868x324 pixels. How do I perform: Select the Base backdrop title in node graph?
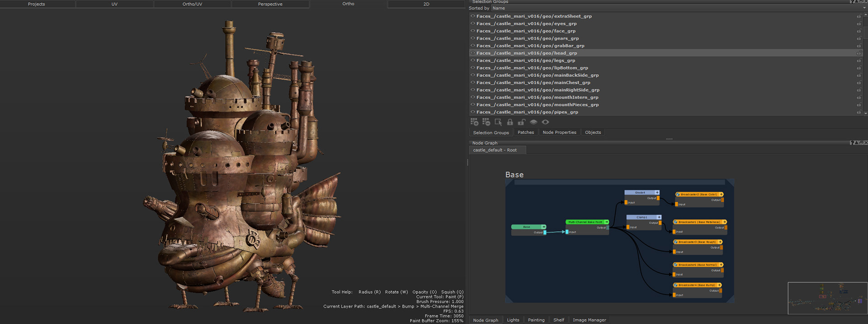pos(514,175)
